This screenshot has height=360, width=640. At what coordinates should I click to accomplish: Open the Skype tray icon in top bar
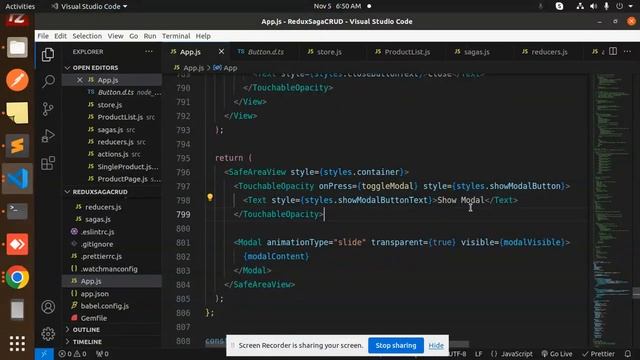click(x=560, y=6)
